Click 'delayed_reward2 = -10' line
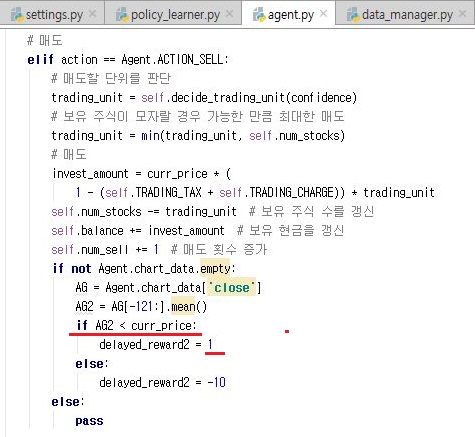 162,382
